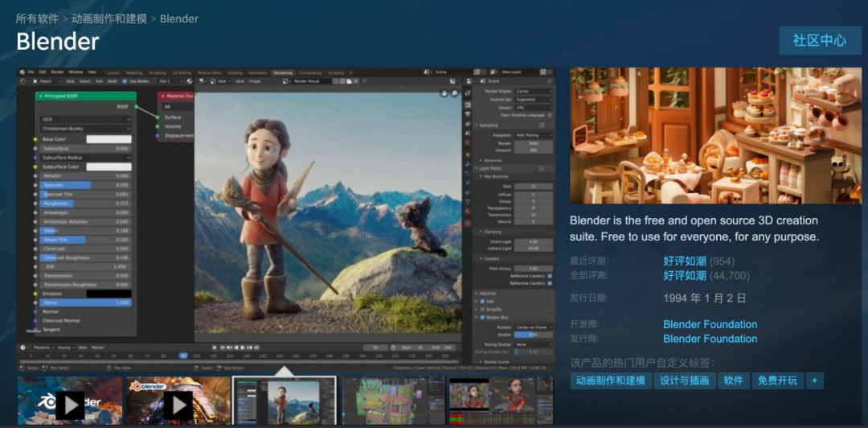The image size is (868, 428).
Task: Expand the Advanced subpanel
Action: click(481, 160)
